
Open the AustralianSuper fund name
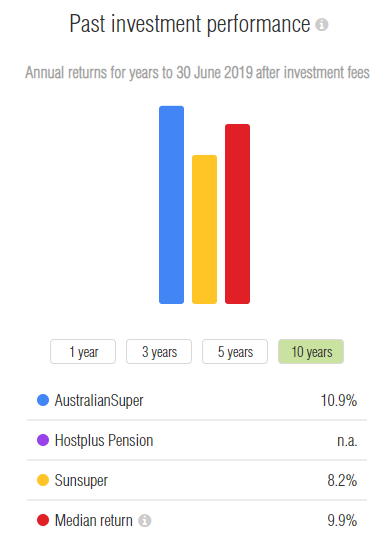pyautogui.click(x=99, y=401)
